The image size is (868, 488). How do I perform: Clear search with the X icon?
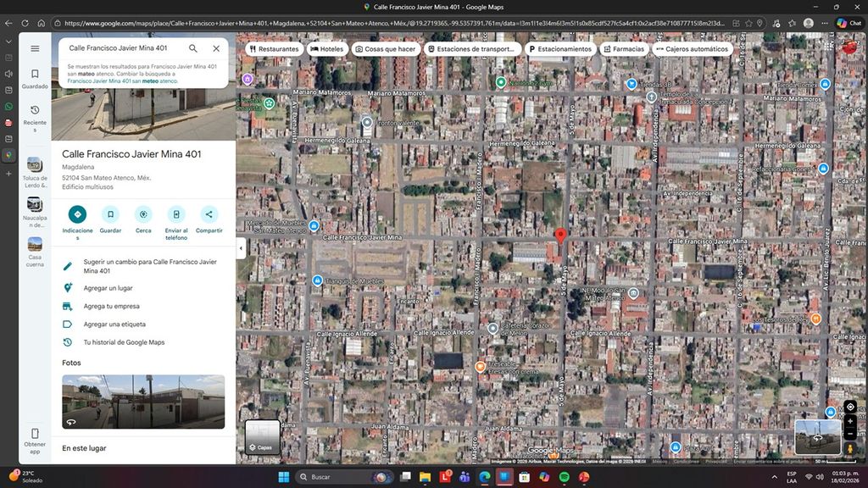(x=216, y=49)
